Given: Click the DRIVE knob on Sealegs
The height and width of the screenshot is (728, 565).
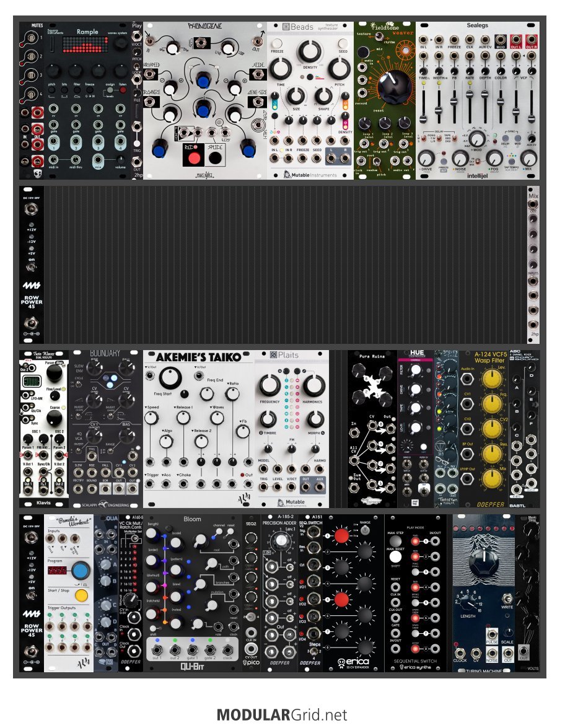Looking at the screenshot, I should click(x=427, y=159).
